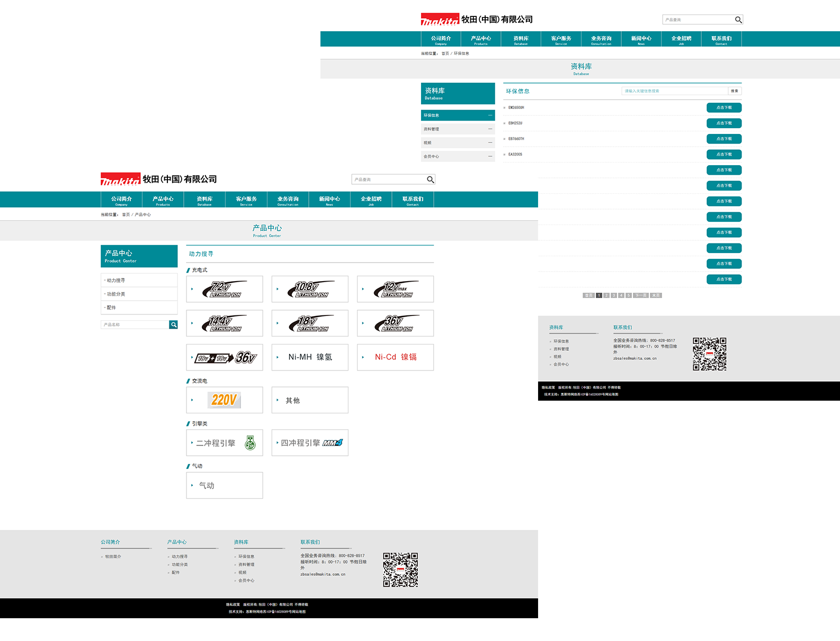Select 配件 in the Product Center sidebar

point(111,308)
